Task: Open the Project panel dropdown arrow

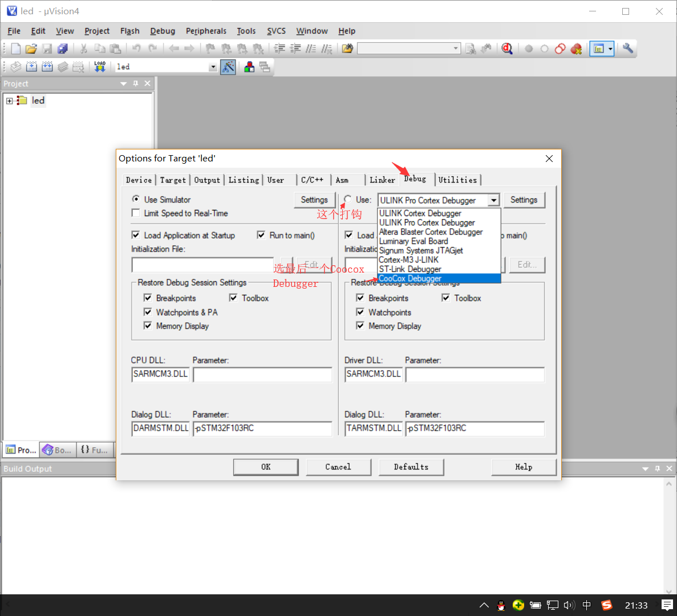Action: click(x=124, y=83)
